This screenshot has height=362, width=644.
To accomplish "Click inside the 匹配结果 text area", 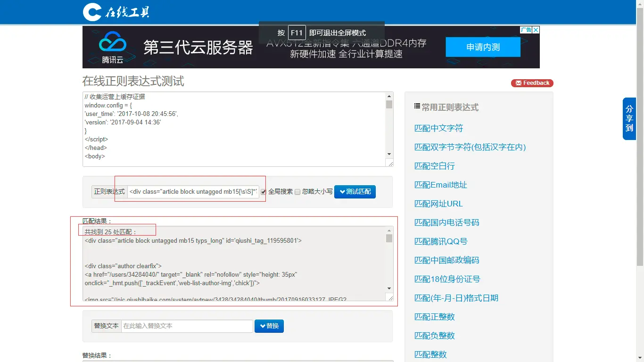I will click(x=234, y=263).
